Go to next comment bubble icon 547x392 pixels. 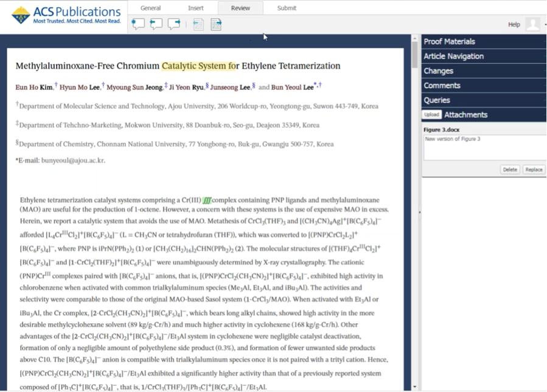click(x=174, y=24)
